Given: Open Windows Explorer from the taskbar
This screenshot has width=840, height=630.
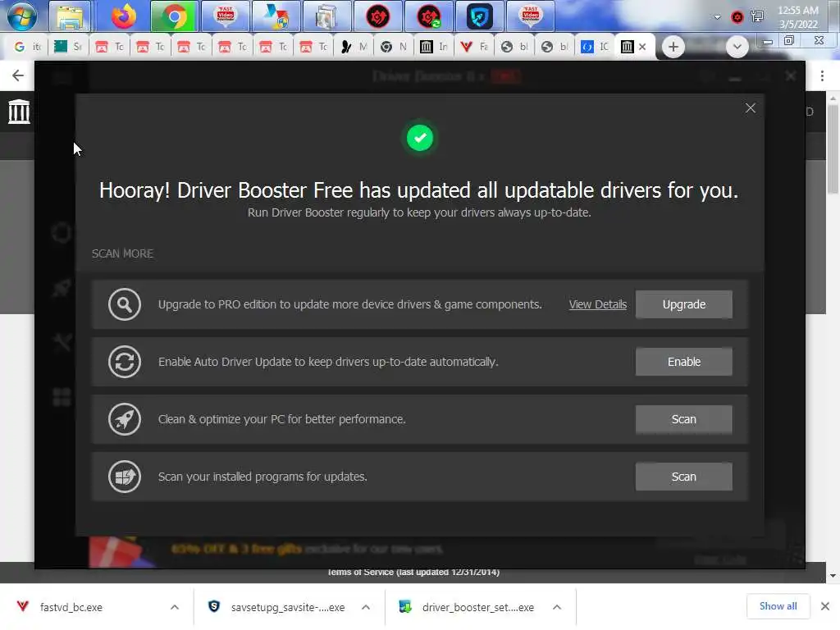Looking at the screenshot, I should point(70,16).
